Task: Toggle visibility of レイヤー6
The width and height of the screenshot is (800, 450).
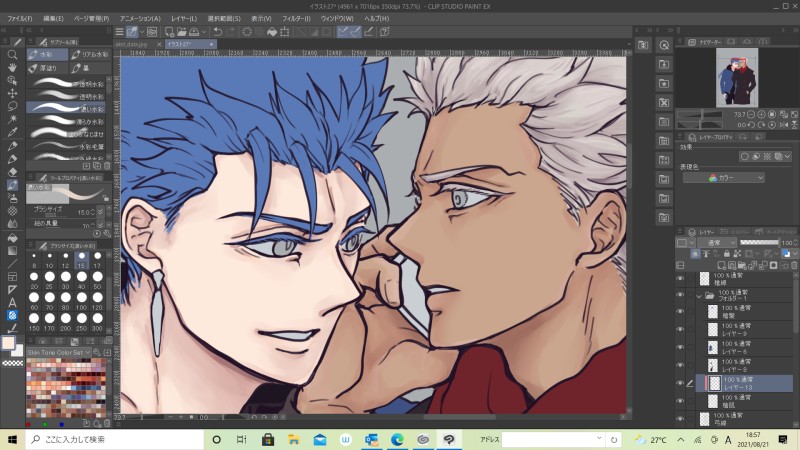Action: point(680,347)
